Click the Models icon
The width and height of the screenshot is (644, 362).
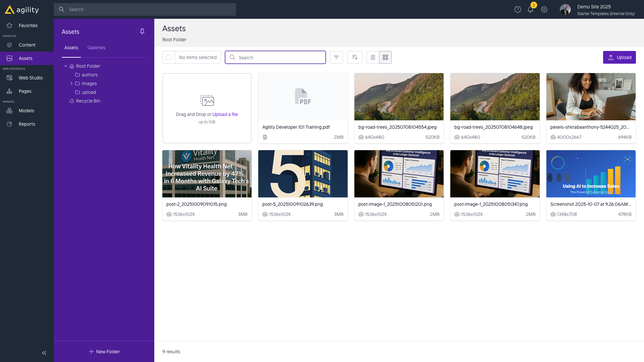[9, 111]
